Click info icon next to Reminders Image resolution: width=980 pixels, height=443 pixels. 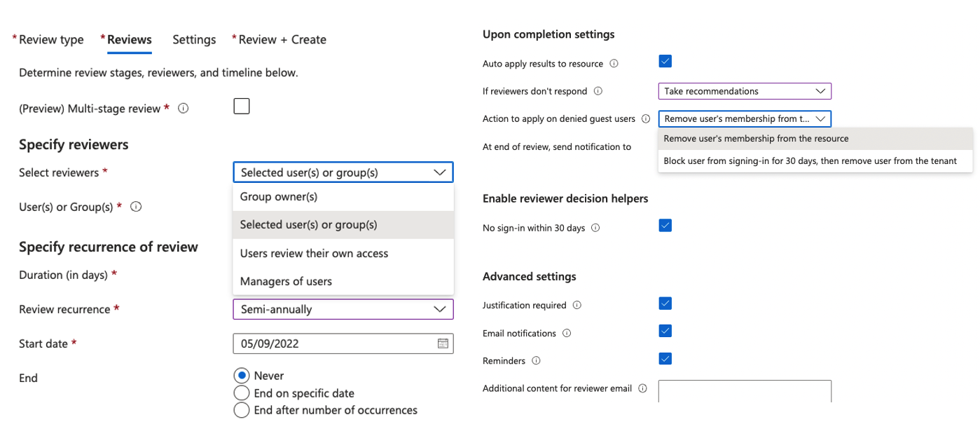[536, 361]
